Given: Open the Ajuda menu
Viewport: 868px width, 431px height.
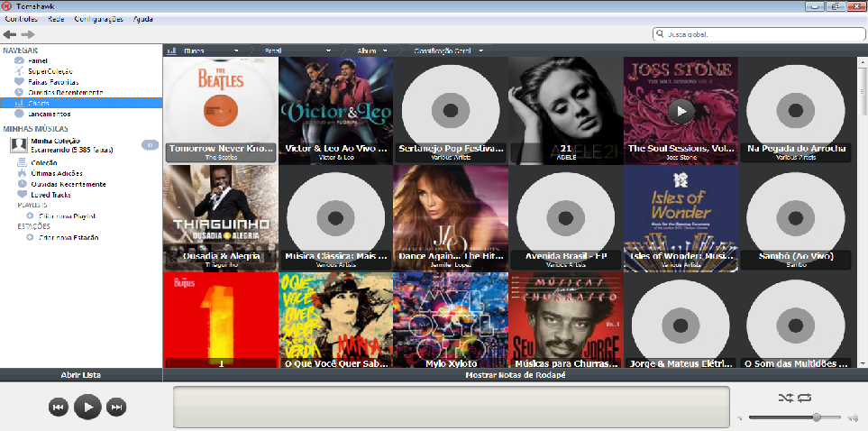Looking at the screenshot, I should (142, 19).
